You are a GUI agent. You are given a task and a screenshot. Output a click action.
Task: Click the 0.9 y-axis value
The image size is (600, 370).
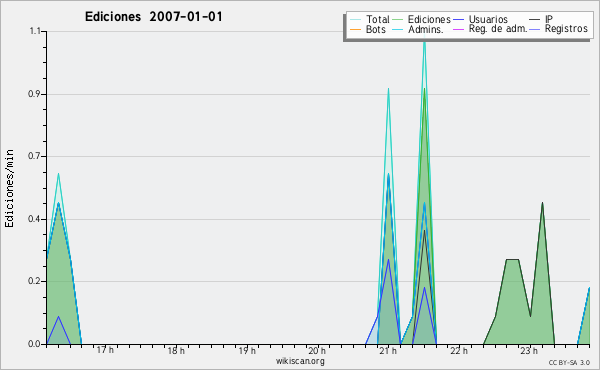point(34,94)
